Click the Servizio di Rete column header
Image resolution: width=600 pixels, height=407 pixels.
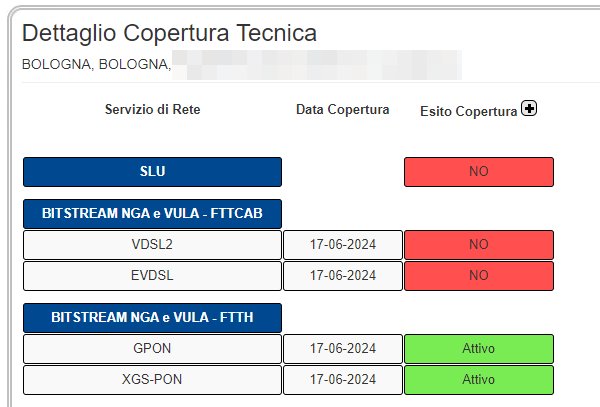[153, 109]
